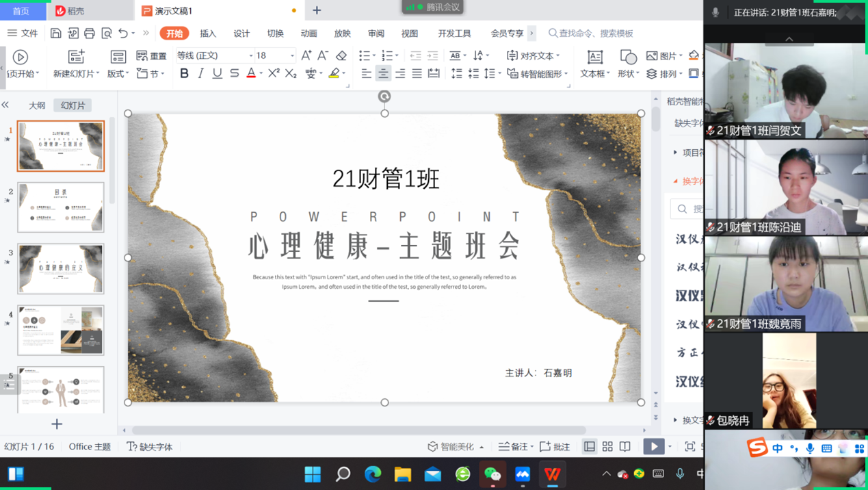
Task: Apply superscript formatting
Action: [274, 73]
